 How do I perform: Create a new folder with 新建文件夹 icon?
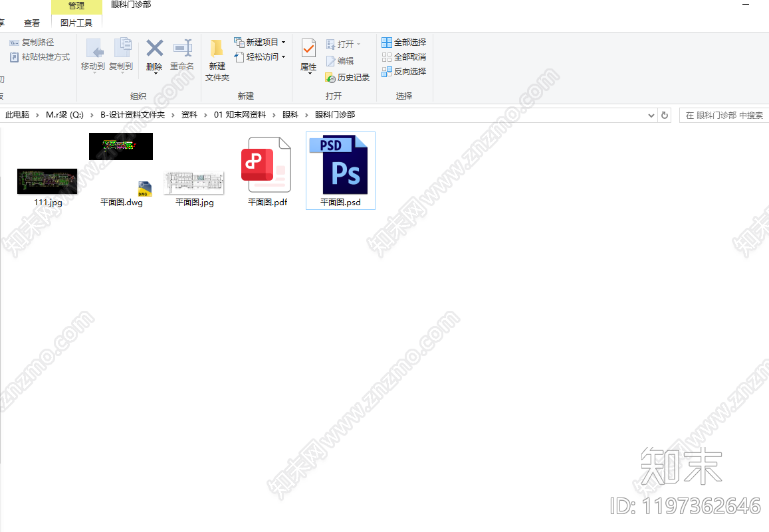pos(217,48)
